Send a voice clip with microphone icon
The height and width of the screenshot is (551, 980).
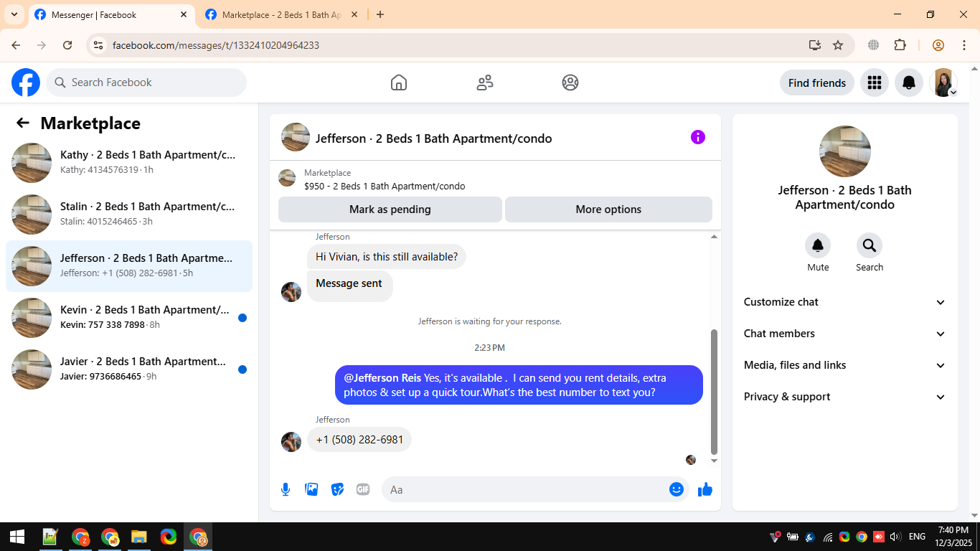[x=286, y=489]
